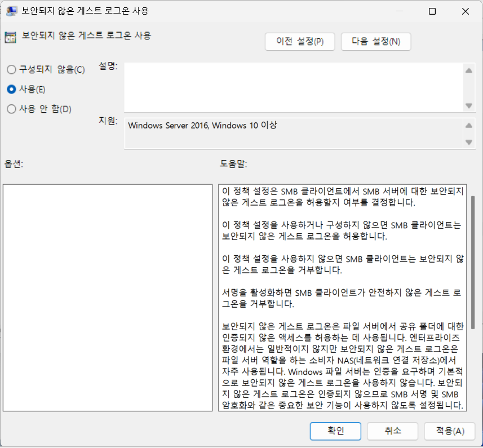
Task: Click the window title bar system icon
Action: click(x=11, y=11)
